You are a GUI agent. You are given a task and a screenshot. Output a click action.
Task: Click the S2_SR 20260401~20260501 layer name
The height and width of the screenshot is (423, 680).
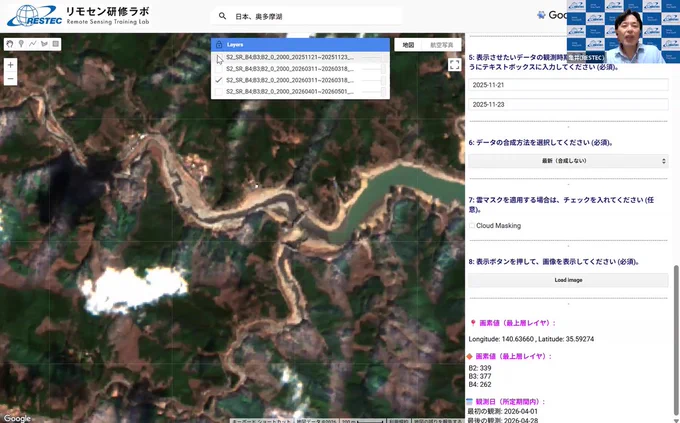click(x=290, y=92)
